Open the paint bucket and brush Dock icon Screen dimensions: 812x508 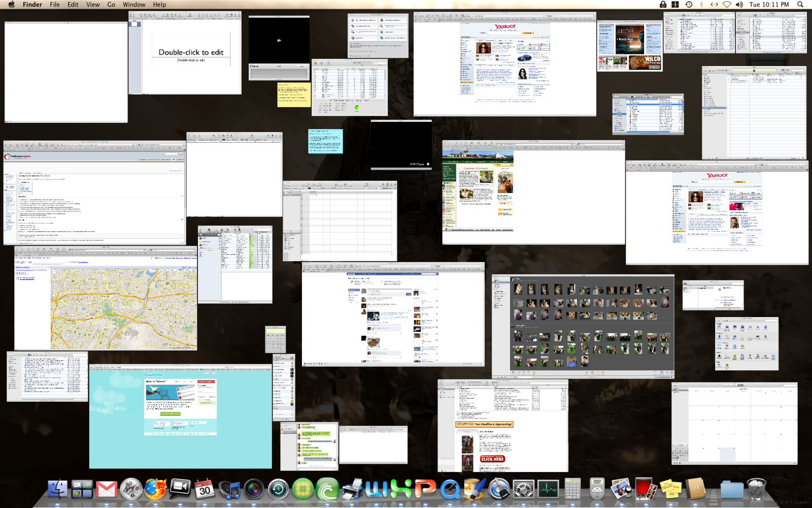pos(475,489)
